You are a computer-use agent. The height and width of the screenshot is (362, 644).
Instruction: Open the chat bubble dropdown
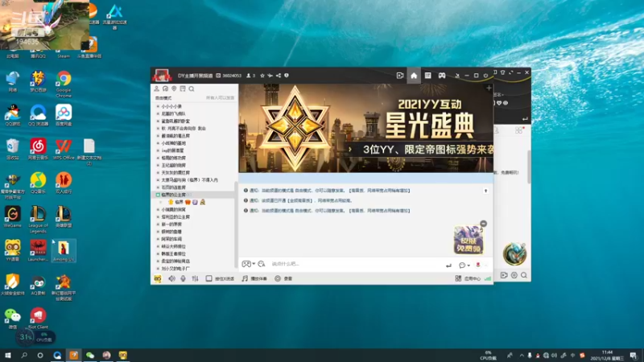pyautogui.click(x=464, y=265)
